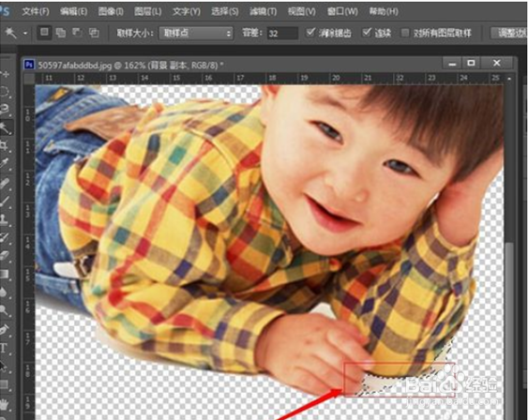The height and width of the screenshot is (420, 528).
Task: Open the 编辑(E) menu
Action: pyautogui.click(x=73, y=11)
